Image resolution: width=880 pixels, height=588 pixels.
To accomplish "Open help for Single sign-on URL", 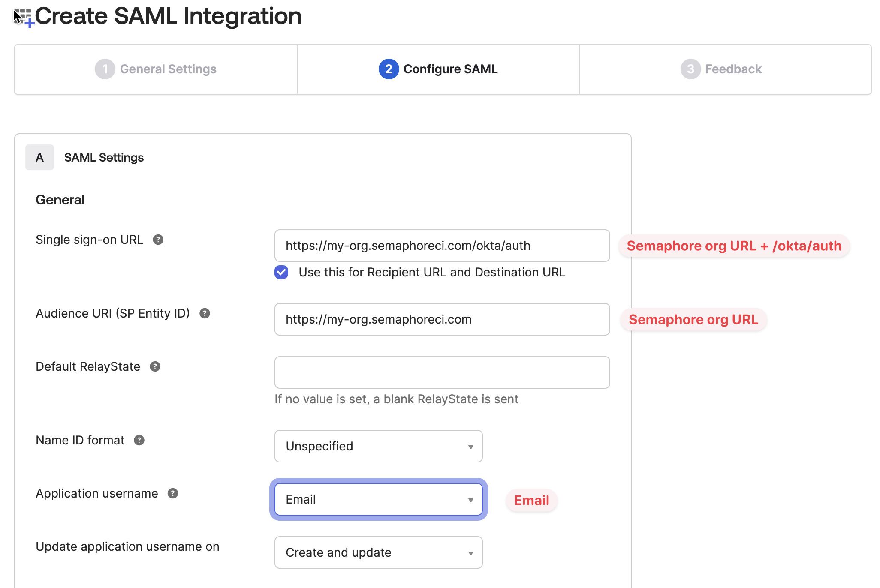I will pyautogui.click(x=158, y=240).
